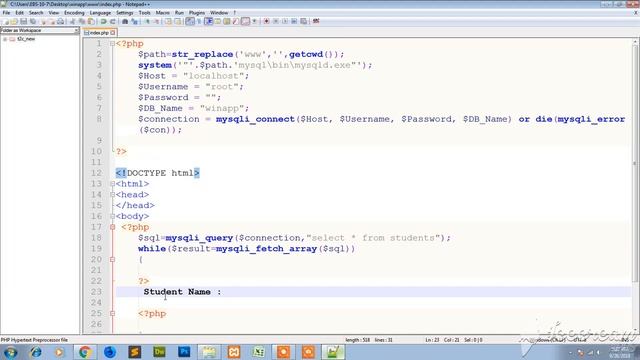The image size is (640, 360).
Task: Click the Zoom Out toolbar icon
Action: tap(156, 21)
